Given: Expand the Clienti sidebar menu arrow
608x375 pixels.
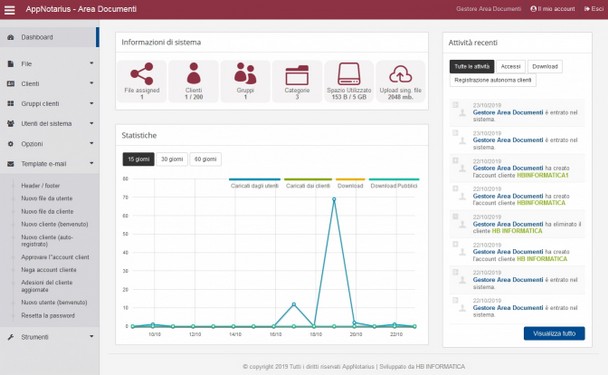Looking at the screenshot, I should (x=92, y=83).
